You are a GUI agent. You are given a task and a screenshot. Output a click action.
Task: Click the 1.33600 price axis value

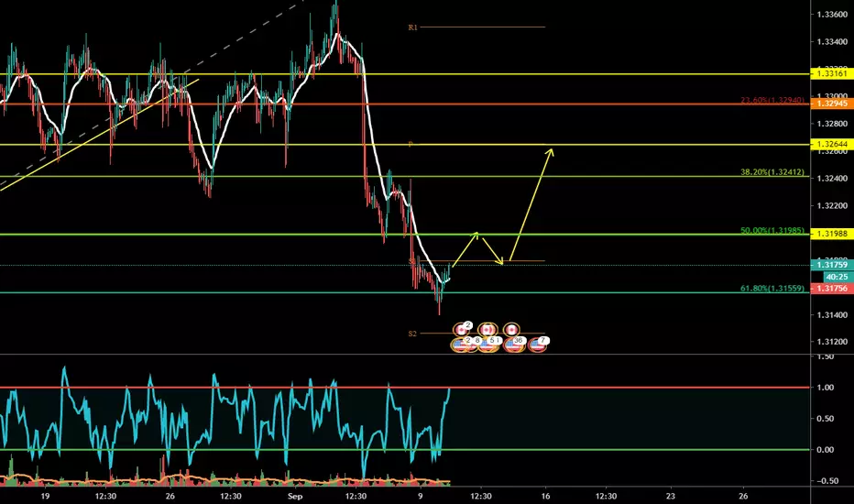832,14
